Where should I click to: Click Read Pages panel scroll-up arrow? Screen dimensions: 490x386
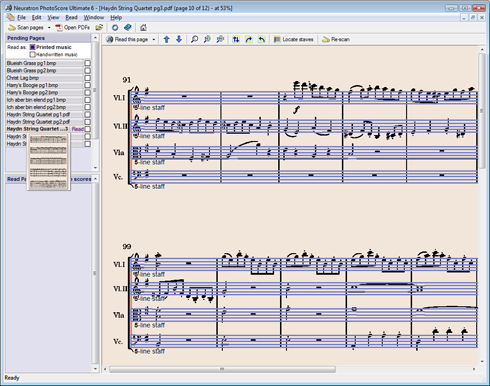point(95,179)
